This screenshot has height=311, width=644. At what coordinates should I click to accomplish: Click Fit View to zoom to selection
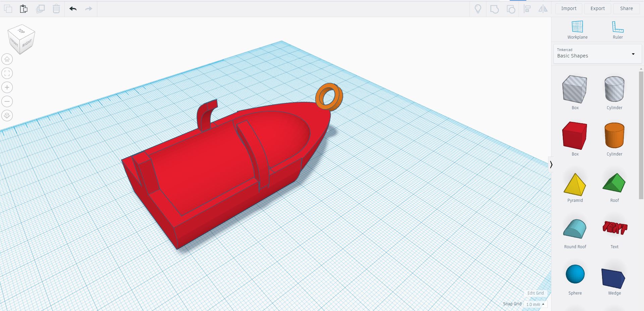pyautogui.click(x=7, y=73)
